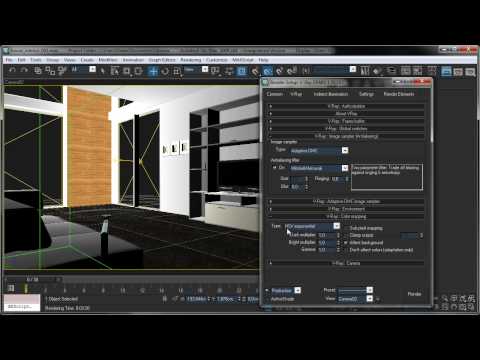Image resolution: width=480 pixels, height=360 pixels.
Task: Expand the V-Ray Camera rollout
Action: click(x=346, y=263)
